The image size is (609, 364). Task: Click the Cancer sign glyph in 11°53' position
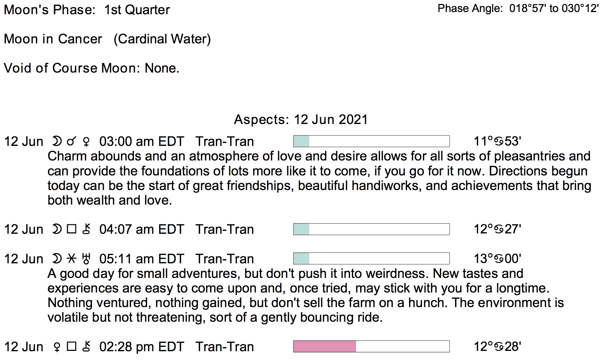coord(499,142)
